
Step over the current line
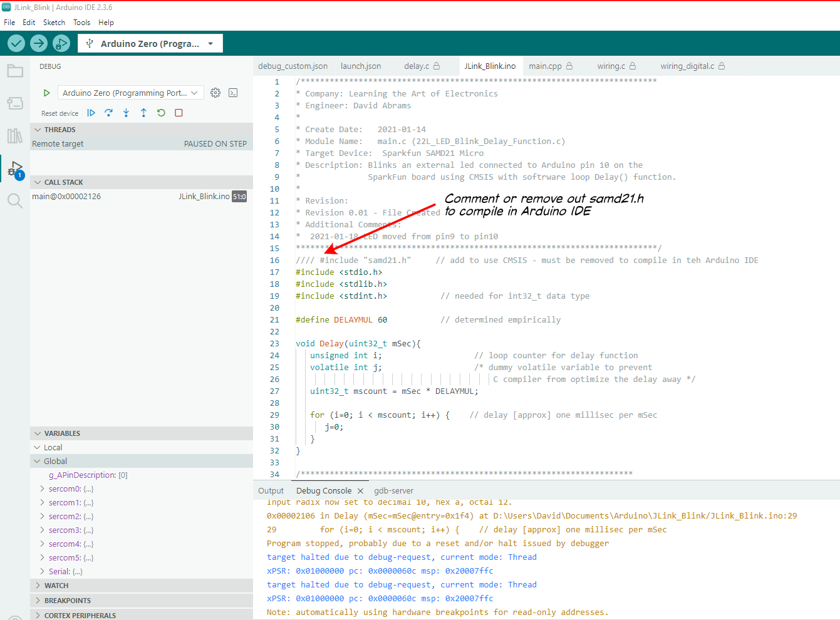108,113
